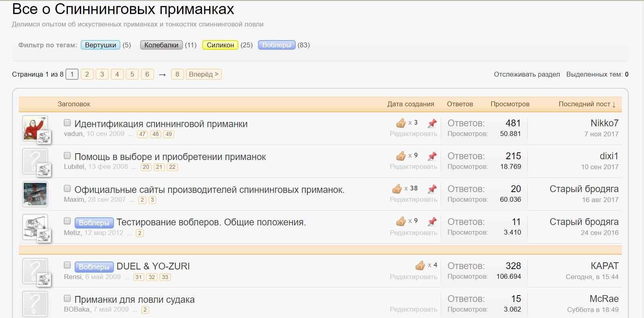Click thumbs-up icon on Идентификация спиннинговой приманки thread
Viewport: 644px width, 318px height.
pyautogui.click(x=401, y=123)
